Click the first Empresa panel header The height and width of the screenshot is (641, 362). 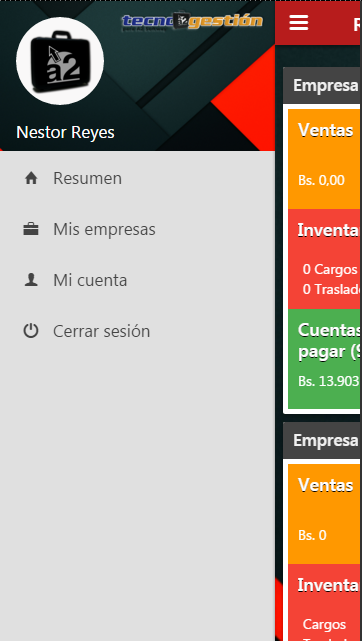[322, 85]
